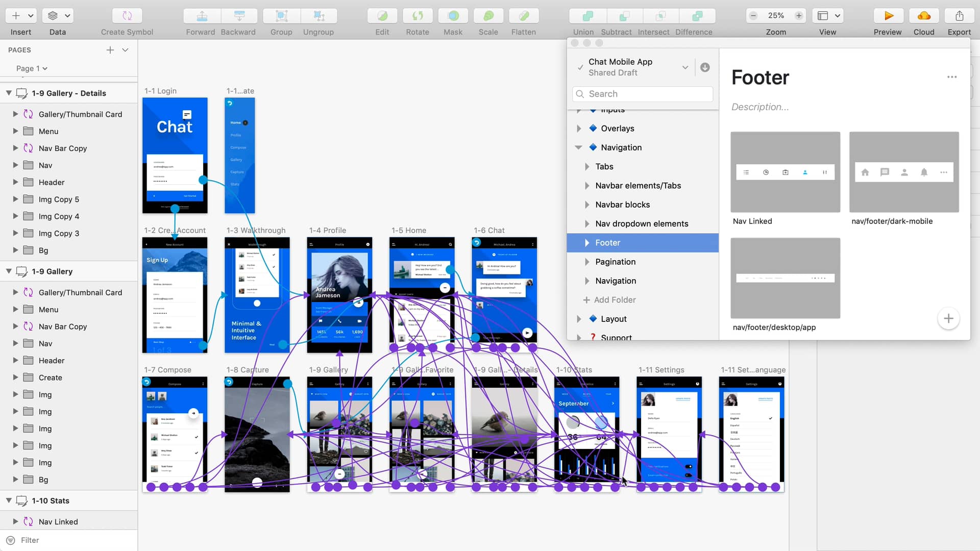This screenshot has width=980, height=551.
Task: Select the Overlays category in library
Action: click(617, 129)
